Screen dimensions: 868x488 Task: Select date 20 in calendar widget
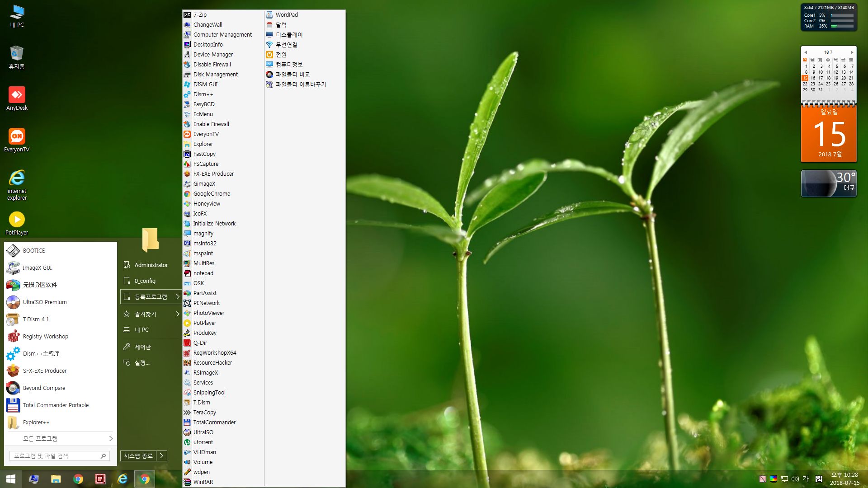(x=844, y=78)
